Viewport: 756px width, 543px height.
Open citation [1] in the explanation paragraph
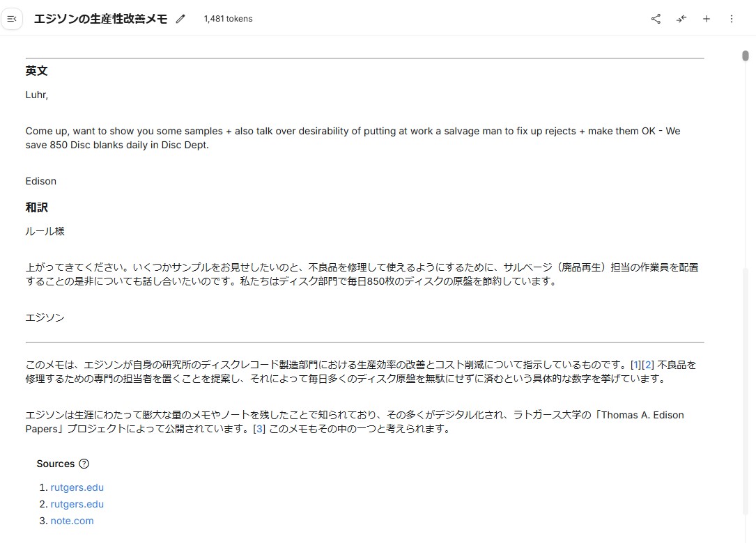pos(635,365)
